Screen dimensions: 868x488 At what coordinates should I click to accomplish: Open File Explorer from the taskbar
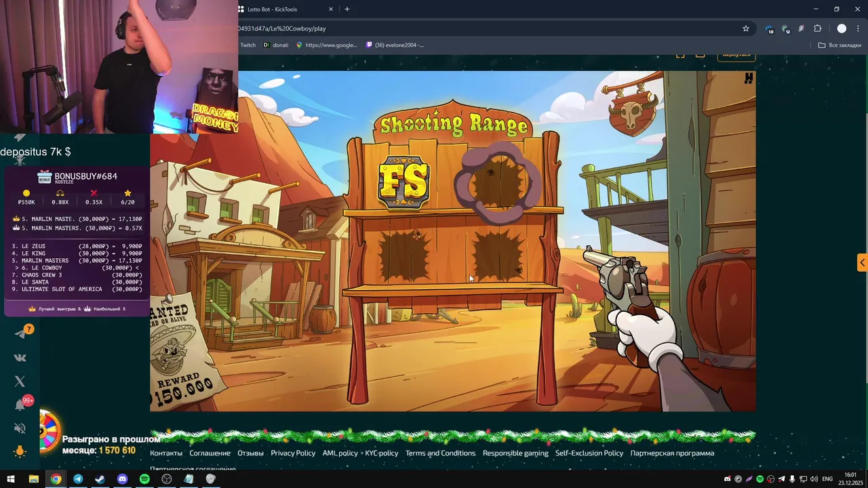(x=33, y=479)
